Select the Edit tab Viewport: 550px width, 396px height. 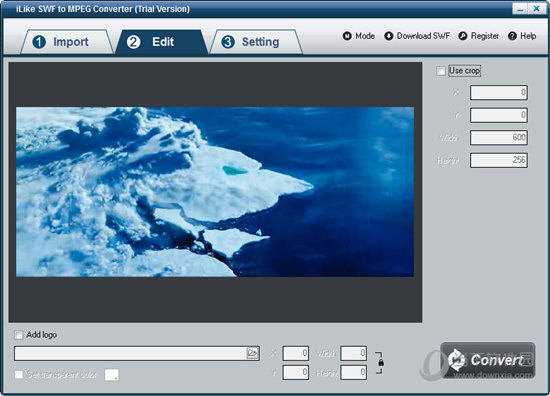161,42
